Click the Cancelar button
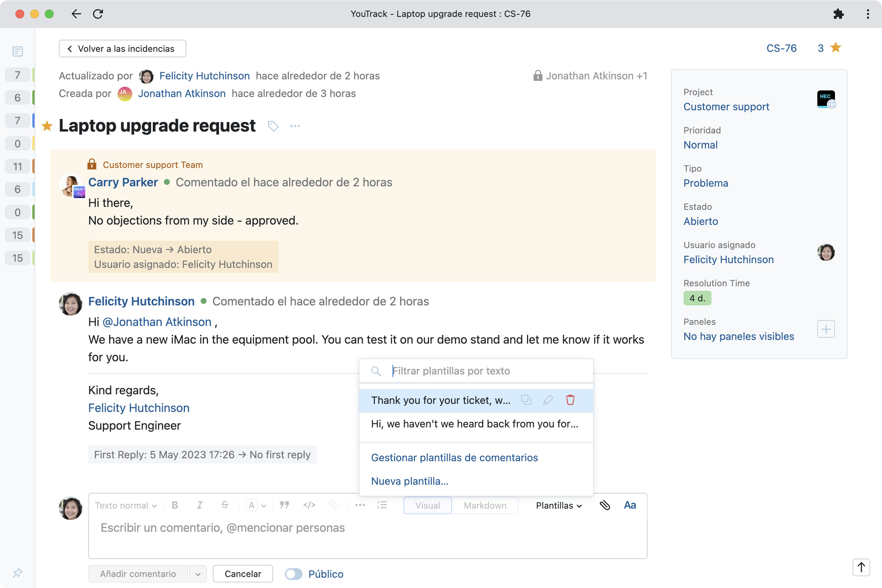The width and height of the screenshot is (882, 588). pos(243,574)
